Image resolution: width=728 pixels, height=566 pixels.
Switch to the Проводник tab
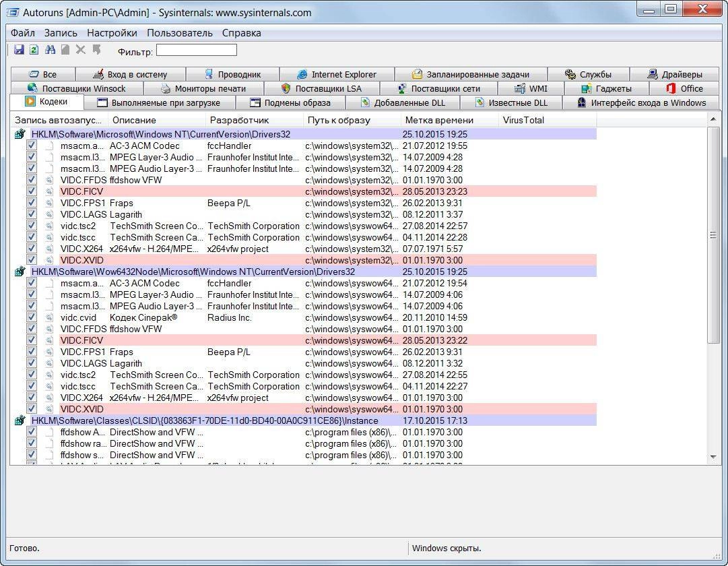(232, 74)
